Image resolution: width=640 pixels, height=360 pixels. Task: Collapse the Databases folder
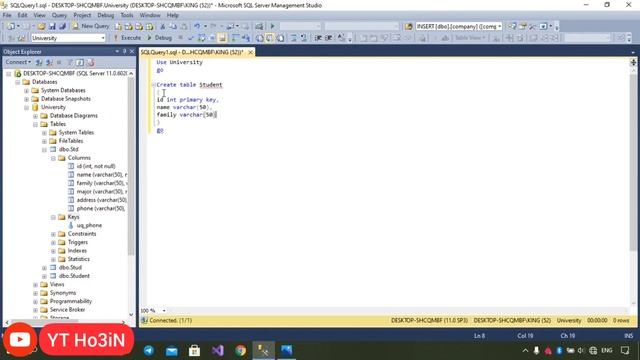point(18,82)
